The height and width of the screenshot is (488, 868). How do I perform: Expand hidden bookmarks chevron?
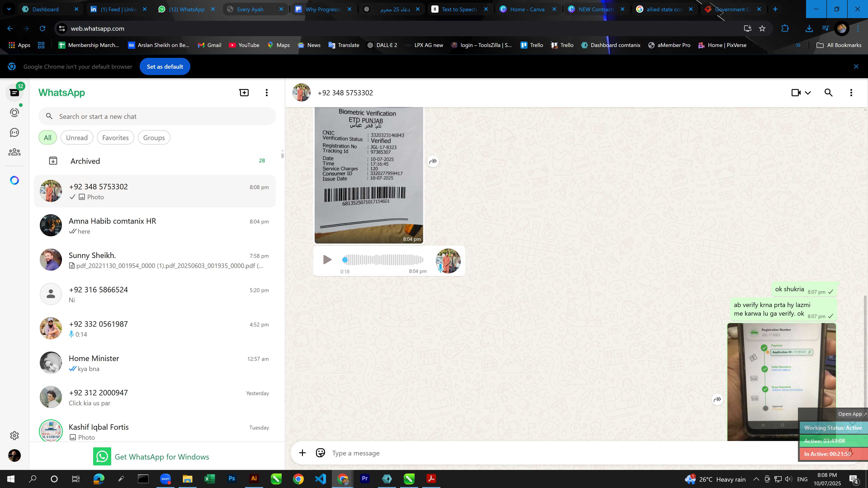tap(798, 45)
